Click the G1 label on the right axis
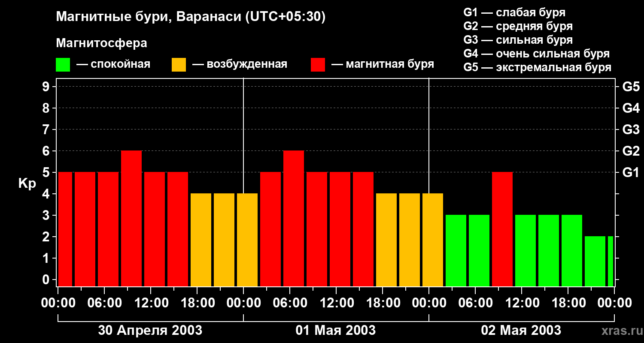Screen dimensions: 644x343 [631, 172]
